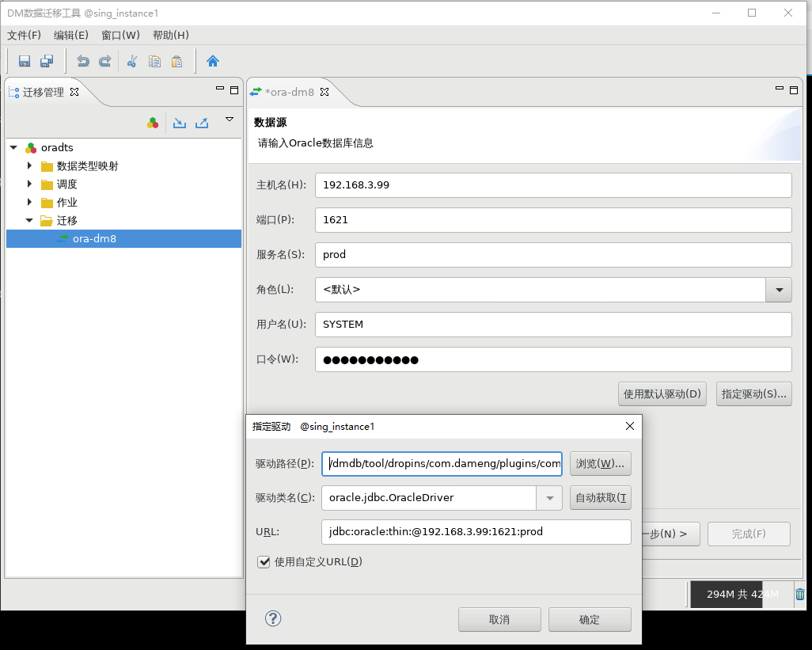Open the 迁移管理 view menu triangle

(x=230, y=120)
